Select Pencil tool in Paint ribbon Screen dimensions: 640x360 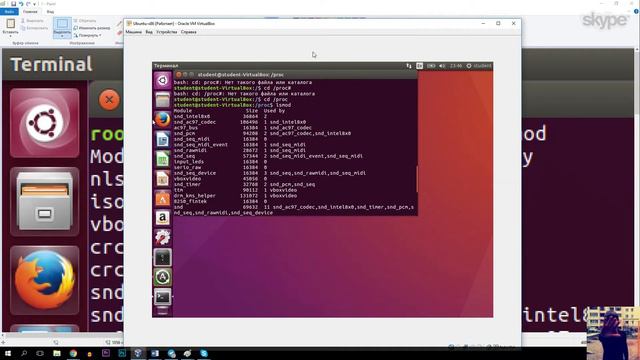119,24
